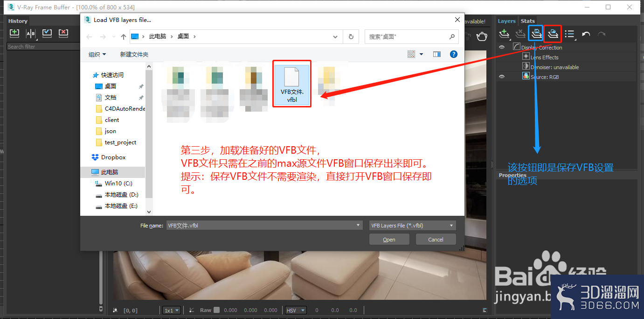Switch to the Layers tab
The width and height of the screenshot is (644, 319).
(506, 21)
